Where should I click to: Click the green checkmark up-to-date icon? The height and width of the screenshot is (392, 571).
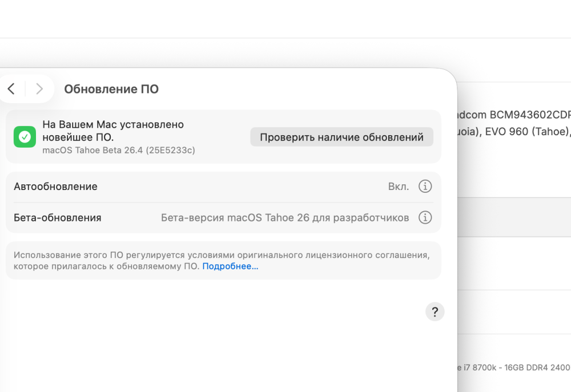pos(25,137)
